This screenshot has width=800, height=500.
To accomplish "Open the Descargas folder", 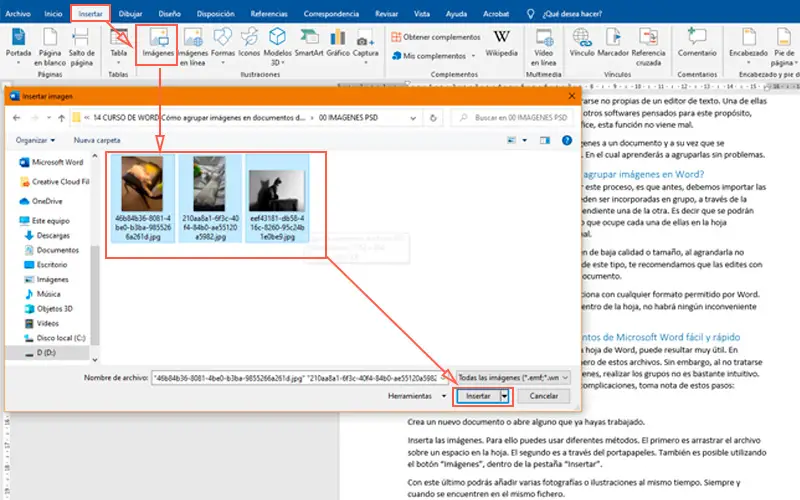I will [x=47, y=235].
